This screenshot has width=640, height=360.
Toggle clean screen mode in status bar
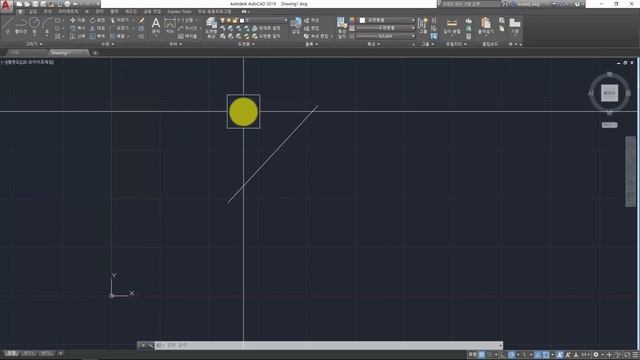pyautogui.click(x=627, y=355)
